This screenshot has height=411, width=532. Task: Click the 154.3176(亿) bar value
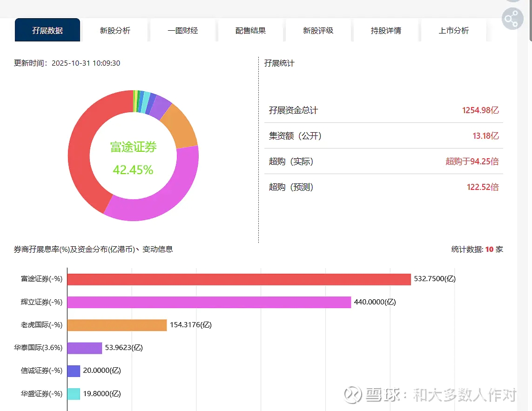191,325
